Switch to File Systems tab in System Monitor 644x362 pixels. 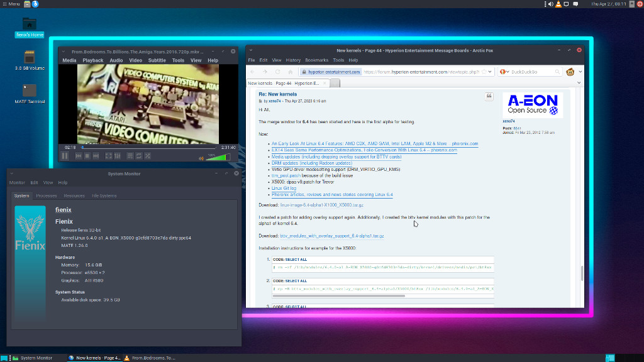(104, 196)
